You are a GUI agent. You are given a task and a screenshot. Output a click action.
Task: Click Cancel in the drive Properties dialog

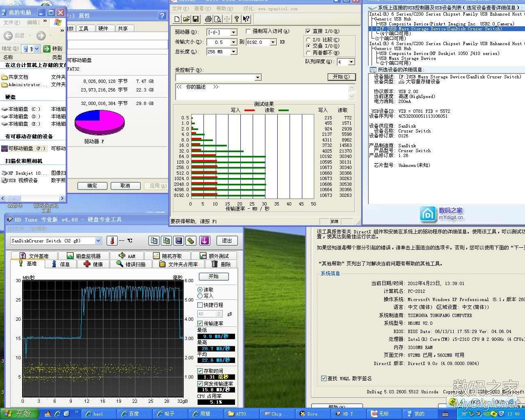125,186
